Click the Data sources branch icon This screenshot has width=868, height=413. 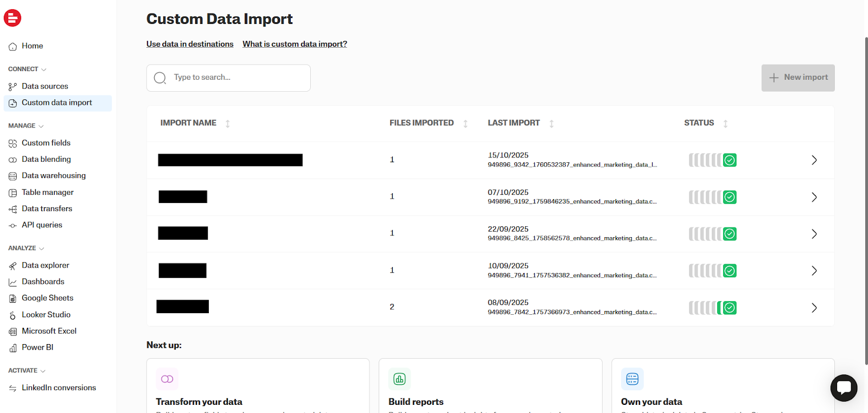(12, 87)
